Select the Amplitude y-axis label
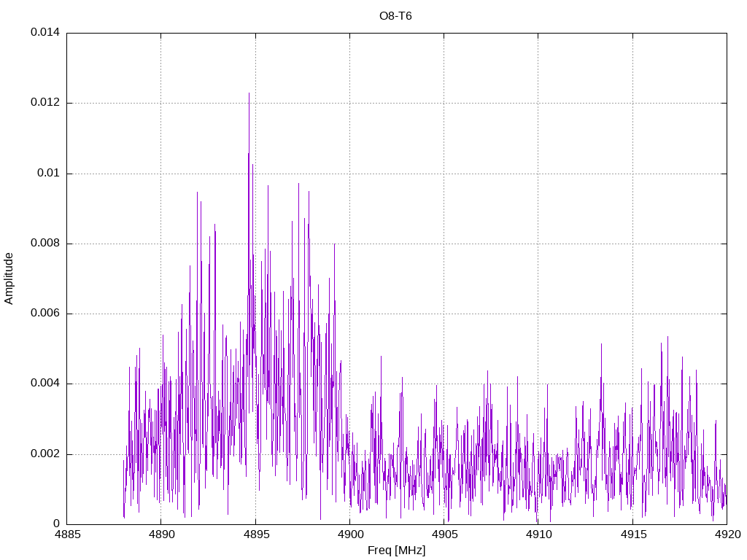This screenshot has width=747, height=560. click(9, 278)
